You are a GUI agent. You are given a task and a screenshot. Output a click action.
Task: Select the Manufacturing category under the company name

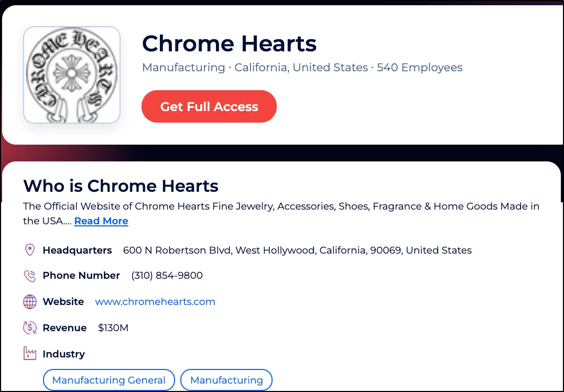click(183, 68)
